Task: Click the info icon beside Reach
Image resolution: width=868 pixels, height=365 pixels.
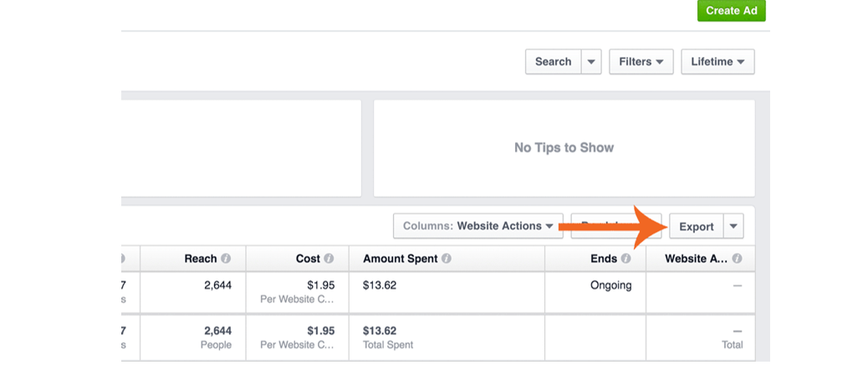Action: [227, 260]
